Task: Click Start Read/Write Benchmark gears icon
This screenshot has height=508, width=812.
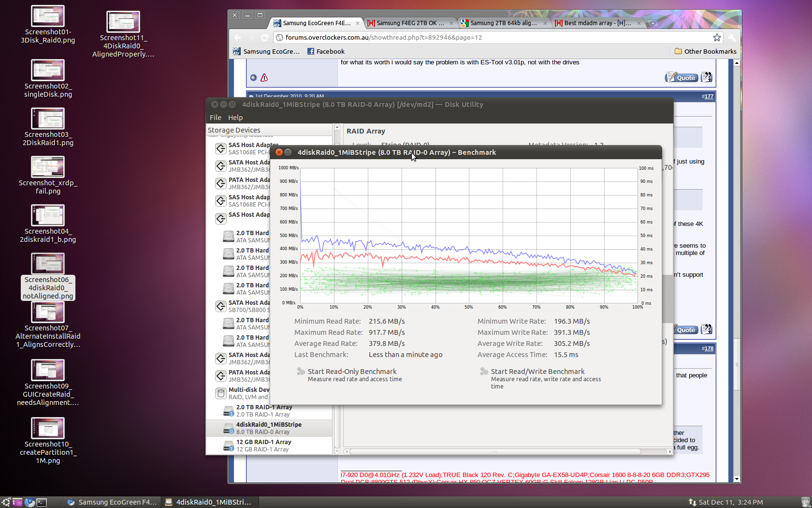Action: click(484, 372)
